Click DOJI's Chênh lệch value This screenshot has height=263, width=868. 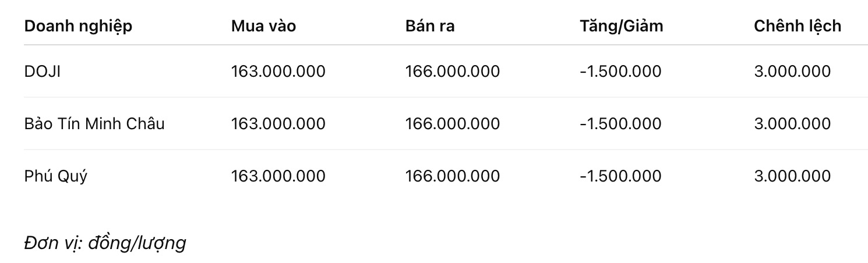click(792, 72)
